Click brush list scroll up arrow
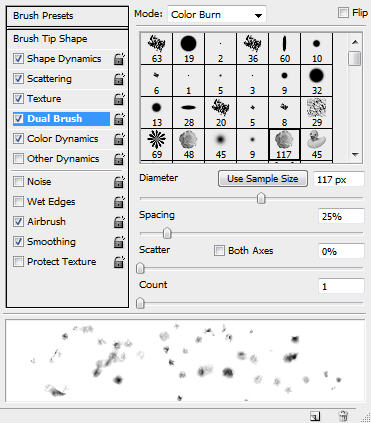The image size is (371, 423). pos(355,42)
